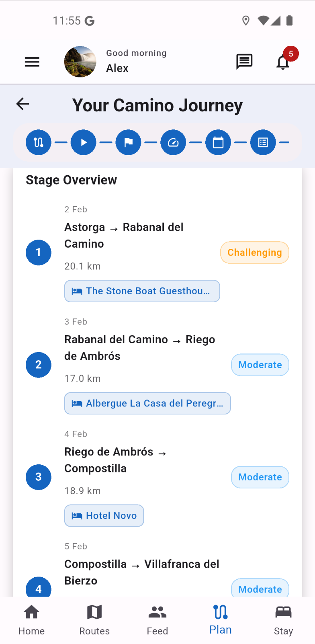This screenshot has height=644, width=315.
Task: Select the list summary step in stepper
Action: (x=263, y=142)
